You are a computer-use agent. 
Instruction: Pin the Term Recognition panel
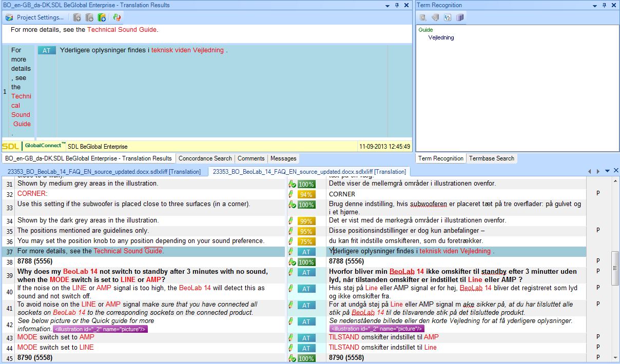[605, 5]
